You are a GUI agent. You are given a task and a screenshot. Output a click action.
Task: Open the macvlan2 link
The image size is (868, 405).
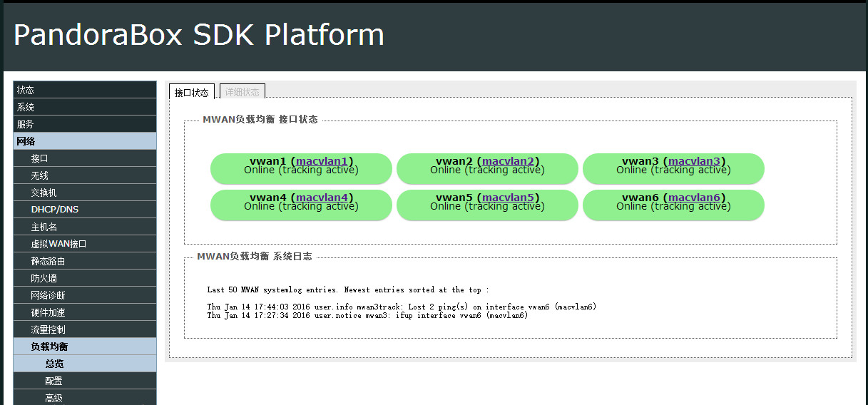coord(509,161)
